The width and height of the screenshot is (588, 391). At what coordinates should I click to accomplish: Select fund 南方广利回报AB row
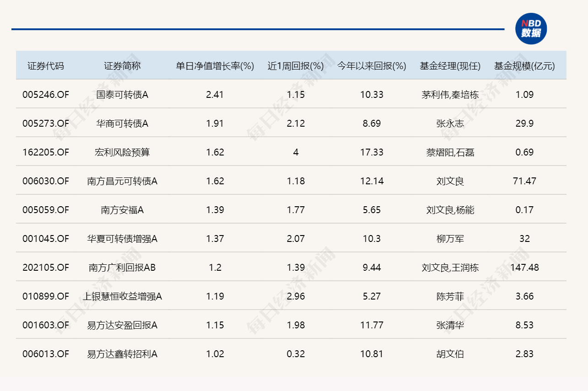pyautogui.click(x=123, y=267)
